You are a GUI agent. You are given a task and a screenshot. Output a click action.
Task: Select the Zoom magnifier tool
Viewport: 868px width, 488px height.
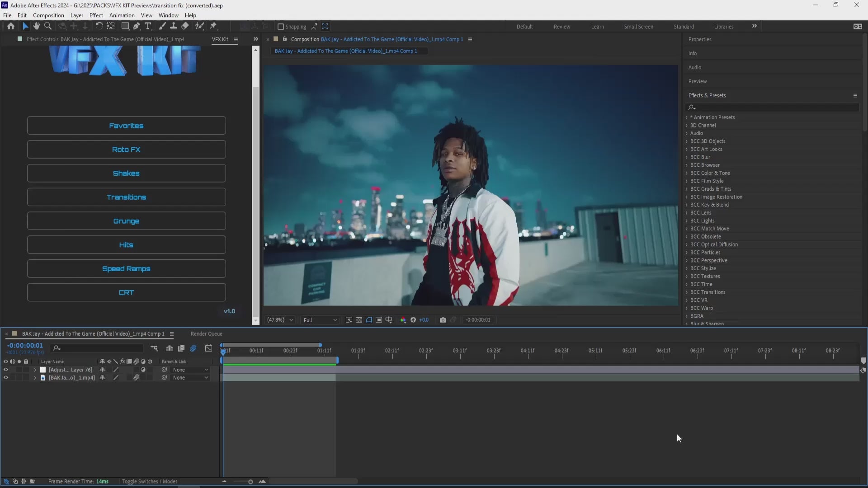(x=48, y=26)
